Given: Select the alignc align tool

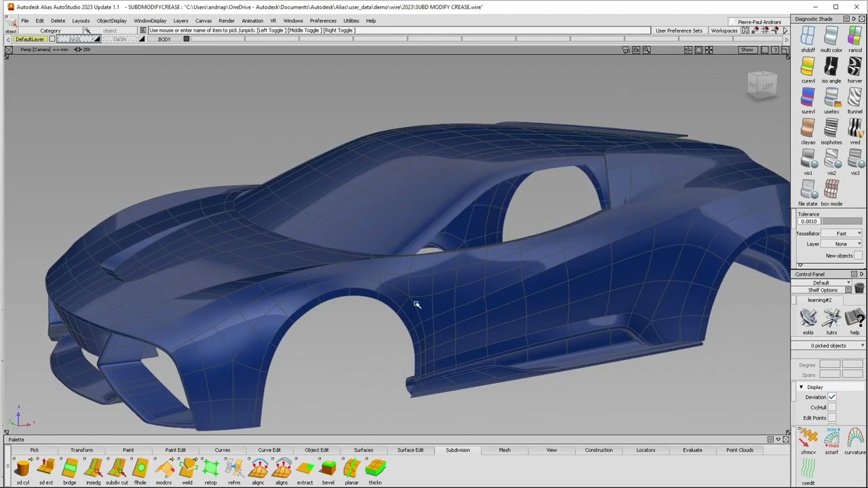Looking at the screenshot, I should coord(258,468).
